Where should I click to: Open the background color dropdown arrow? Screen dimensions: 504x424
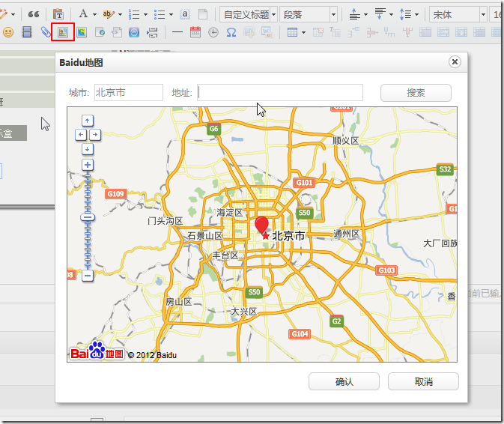pos(120,15)
